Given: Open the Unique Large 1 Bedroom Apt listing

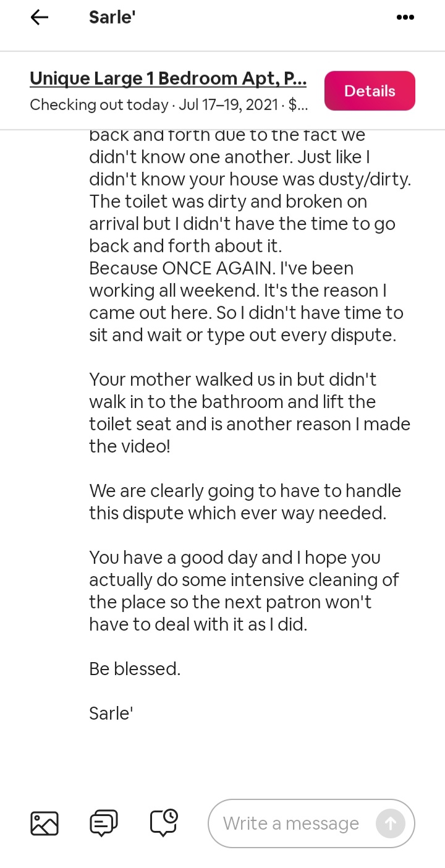Looking at the screenshot, I should (x=168, y=79).
